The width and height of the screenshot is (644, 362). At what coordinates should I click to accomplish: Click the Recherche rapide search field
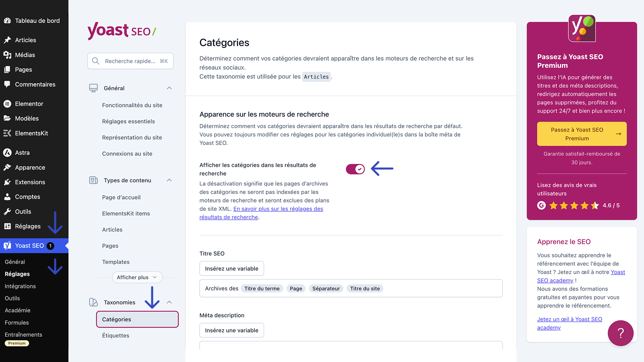(x=130, y=61)
